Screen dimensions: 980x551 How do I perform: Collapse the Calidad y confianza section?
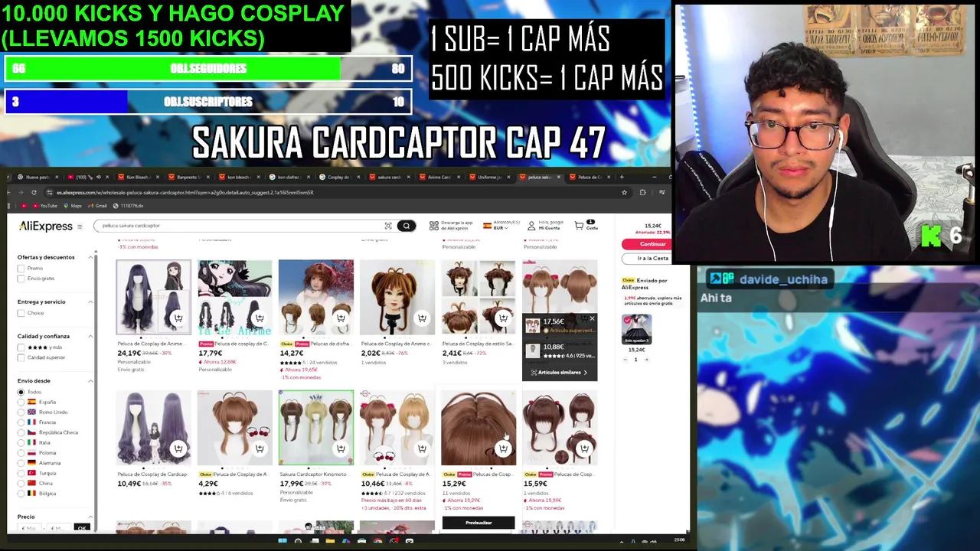click(x=90, y=336)
